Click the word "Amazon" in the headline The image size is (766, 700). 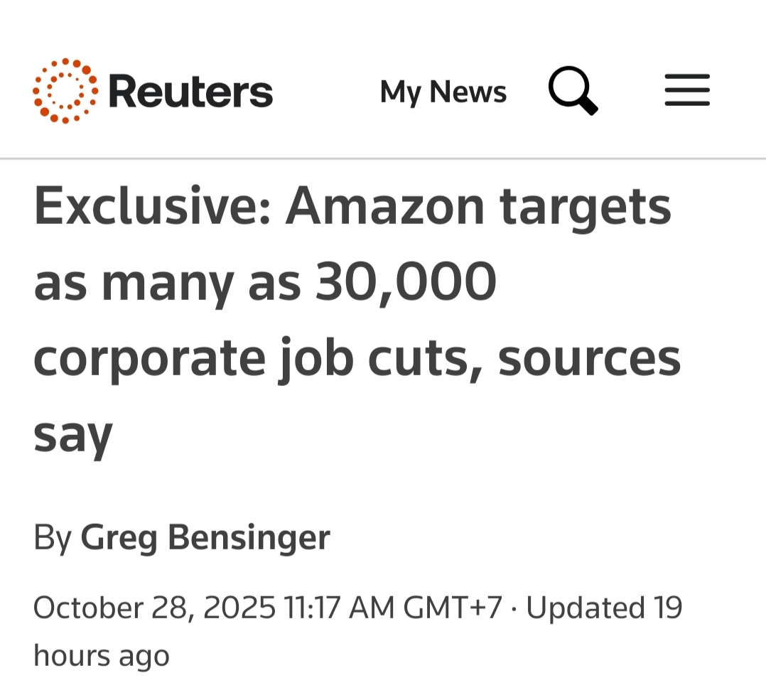click(x=385, y=206)
